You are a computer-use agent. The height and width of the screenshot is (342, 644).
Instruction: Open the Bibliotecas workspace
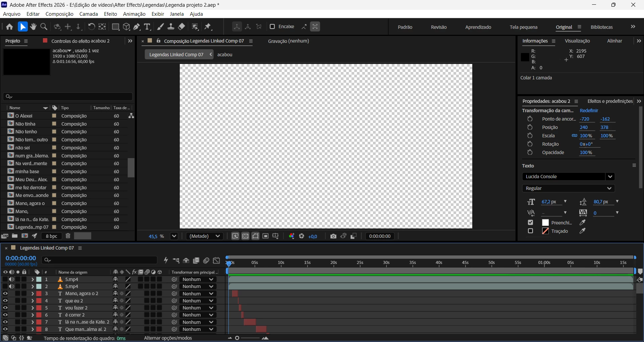click(x=602, y=27)
